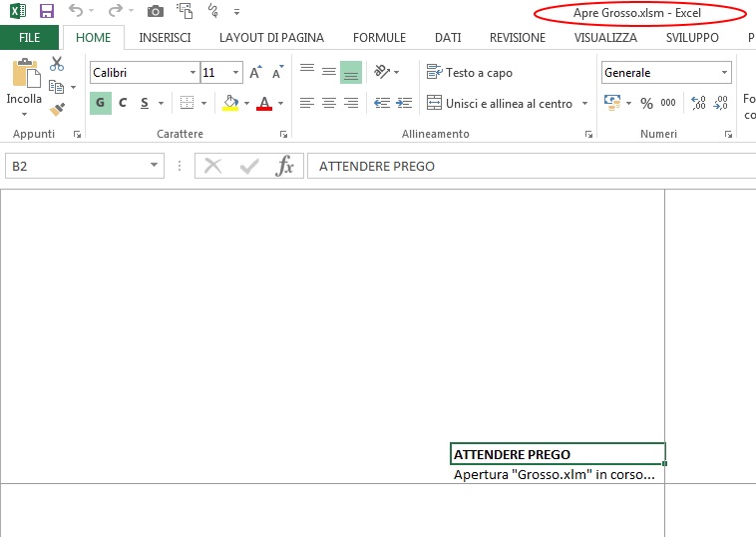Click the camera icon in quick access toolbar

(156, 11)
